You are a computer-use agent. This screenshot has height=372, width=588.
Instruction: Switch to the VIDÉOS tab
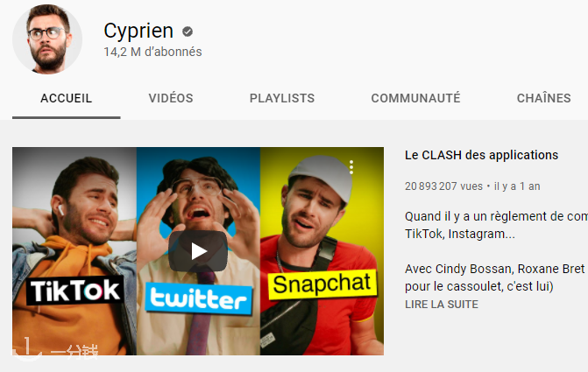point(171,98)
